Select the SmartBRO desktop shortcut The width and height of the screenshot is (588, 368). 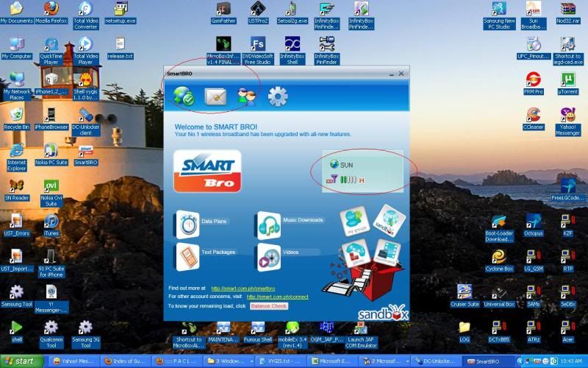(85, 155)
